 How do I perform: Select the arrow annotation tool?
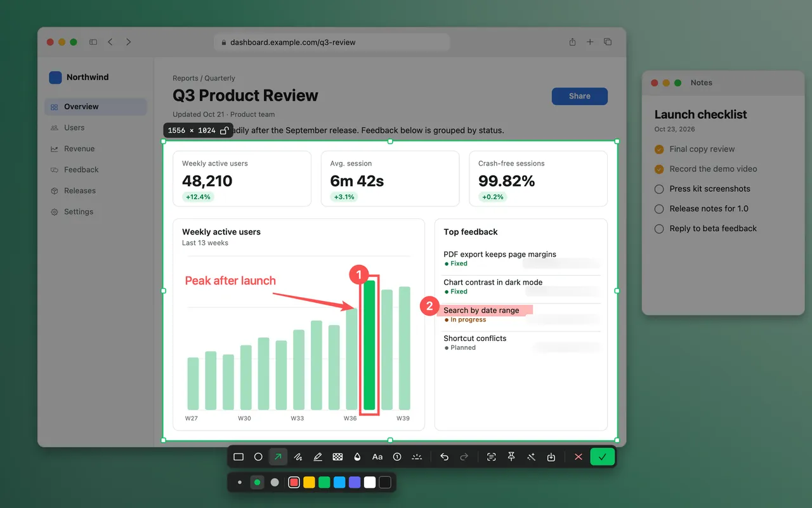click(x=278, y=457)
